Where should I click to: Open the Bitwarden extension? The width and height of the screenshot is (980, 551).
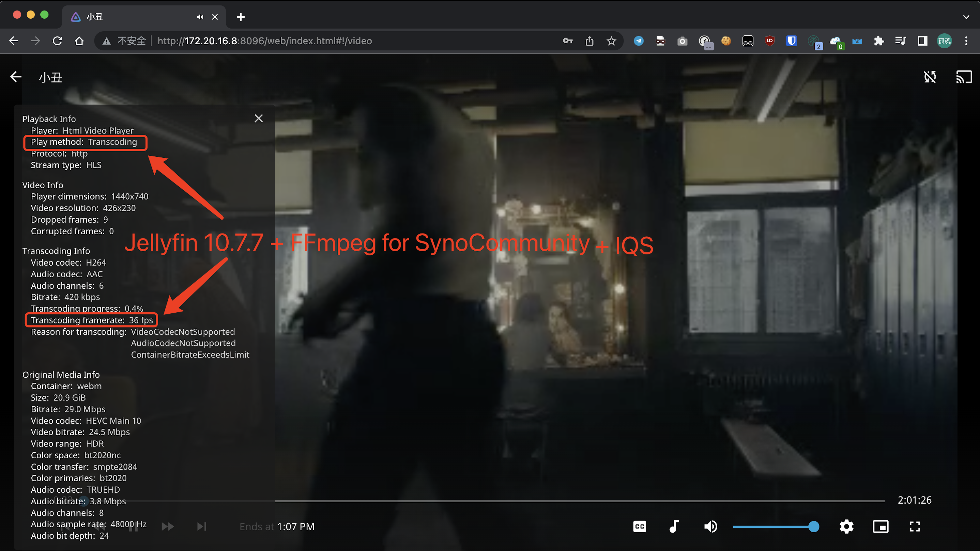point(791,41)
